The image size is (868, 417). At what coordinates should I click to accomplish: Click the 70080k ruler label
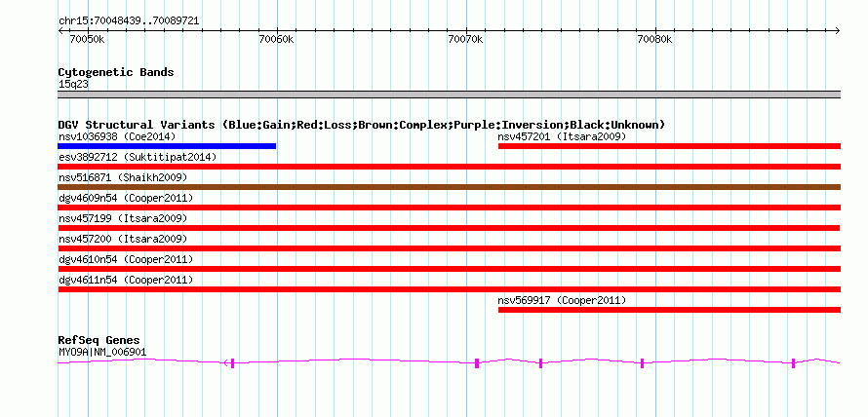(654, 39)
